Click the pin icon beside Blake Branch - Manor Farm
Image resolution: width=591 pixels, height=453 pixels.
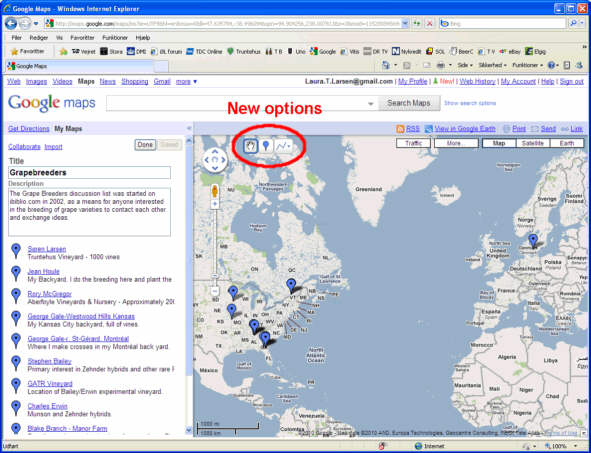15,429
